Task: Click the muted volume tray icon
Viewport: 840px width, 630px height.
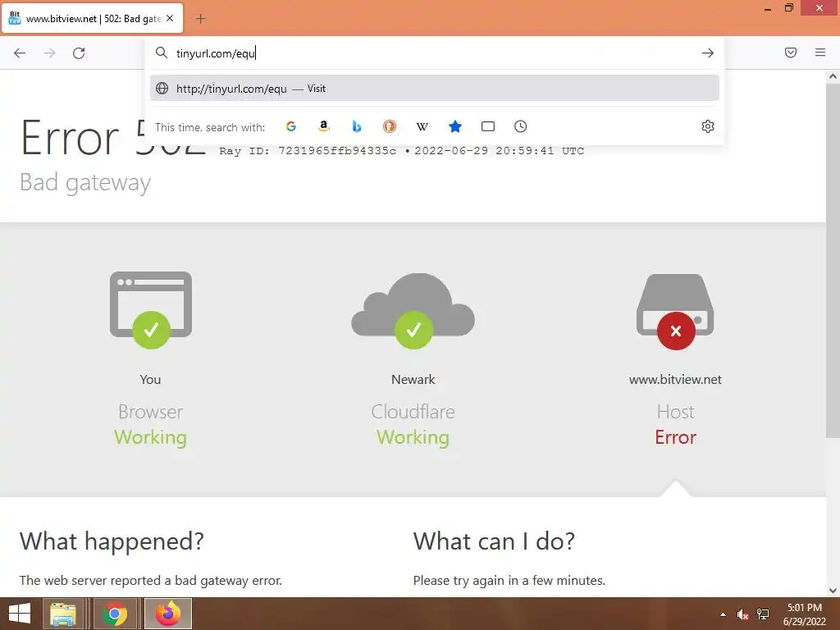Action: click(x=742, y=614)
